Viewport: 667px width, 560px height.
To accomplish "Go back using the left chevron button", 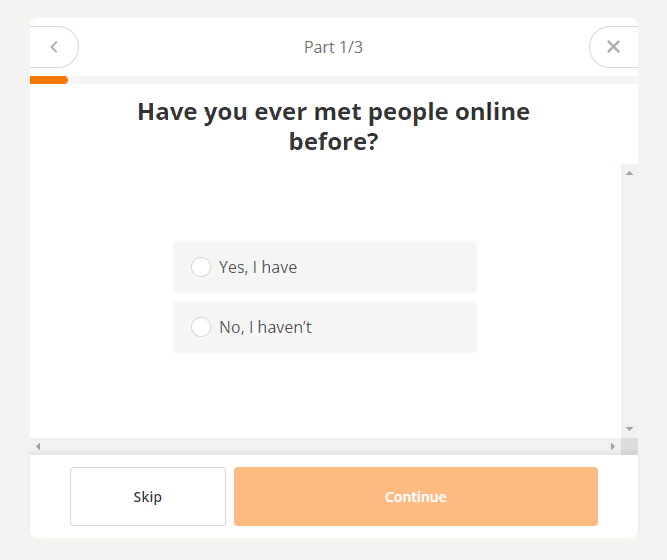I will pos(54,47).
